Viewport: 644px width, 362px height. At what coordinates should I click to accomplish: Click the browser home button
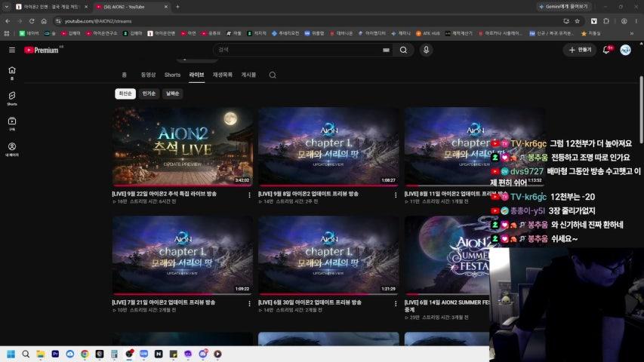44,21
